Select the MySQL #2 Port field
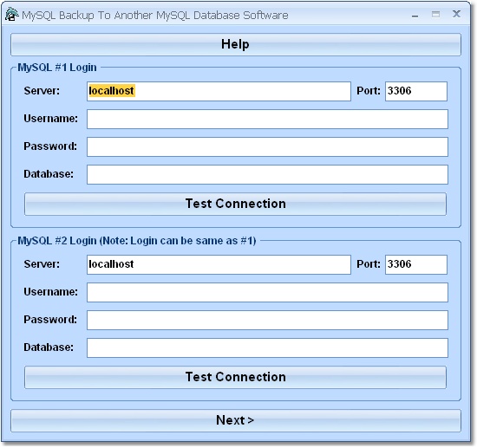Viewport: 477px width, 448px height. click(415, 264)
